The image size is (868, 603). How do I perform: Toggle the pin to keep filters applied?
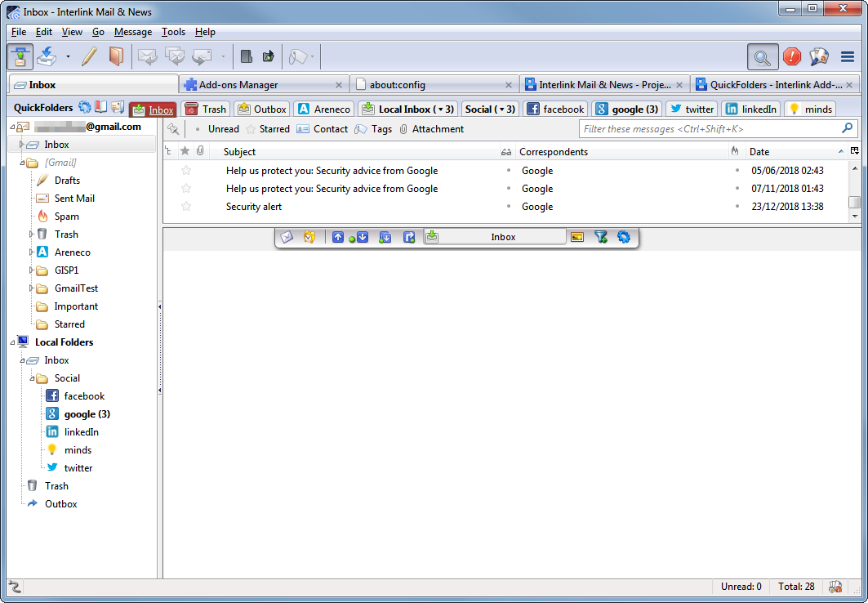tap(173, 129)
